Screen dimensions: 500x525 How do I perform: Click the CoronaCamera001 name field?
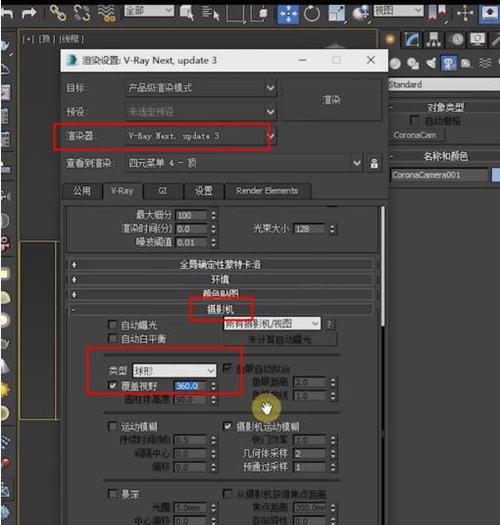pyautogui.click(x=439, y=175)
